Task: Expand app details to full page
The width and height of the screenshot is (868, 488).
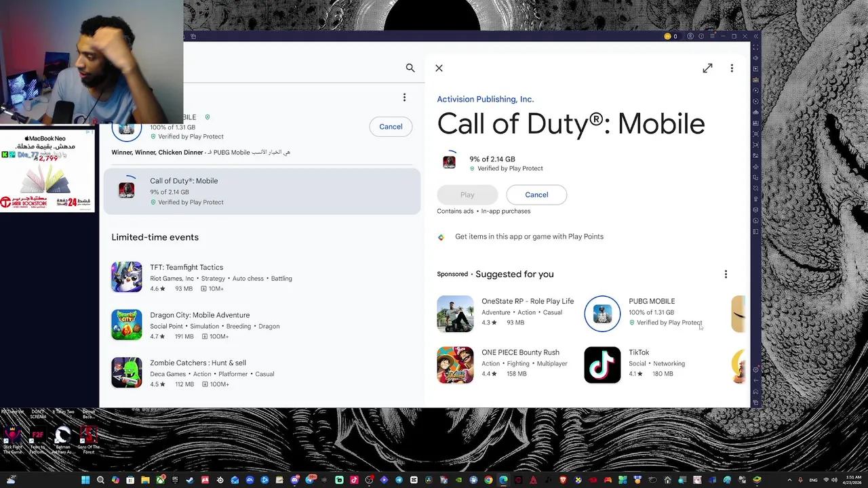Action: click(x=707, y=68)
